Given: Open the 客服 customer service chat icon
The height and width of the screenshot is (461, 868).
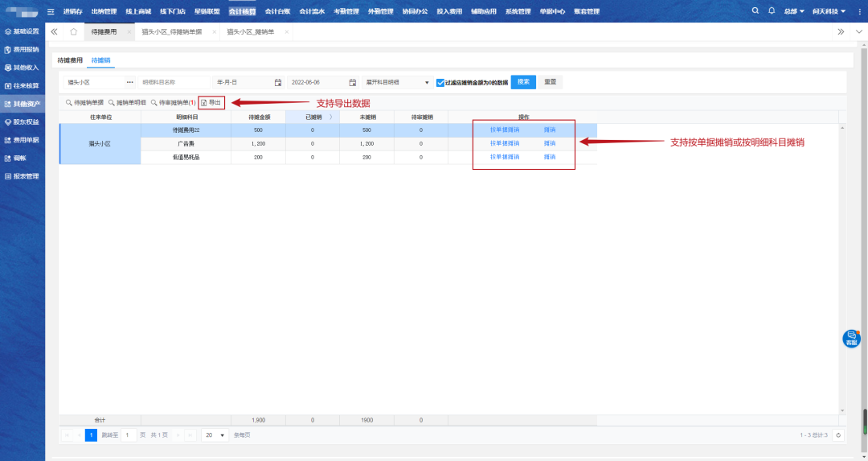Looking at the screenshot, I should coord(851,339).
